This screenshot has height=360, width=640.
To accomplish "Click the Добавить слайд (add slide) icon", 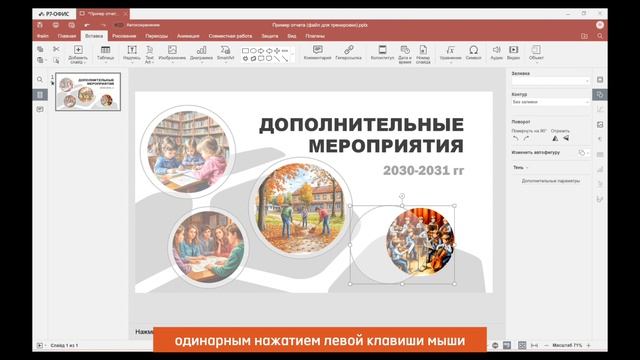I will [x=78, y=50].
